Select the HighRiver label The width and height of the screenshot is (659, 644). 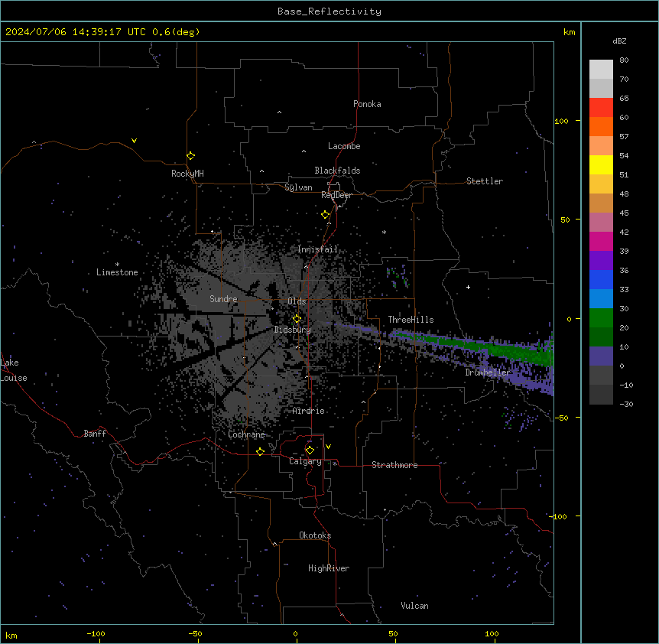coord(328,568)
